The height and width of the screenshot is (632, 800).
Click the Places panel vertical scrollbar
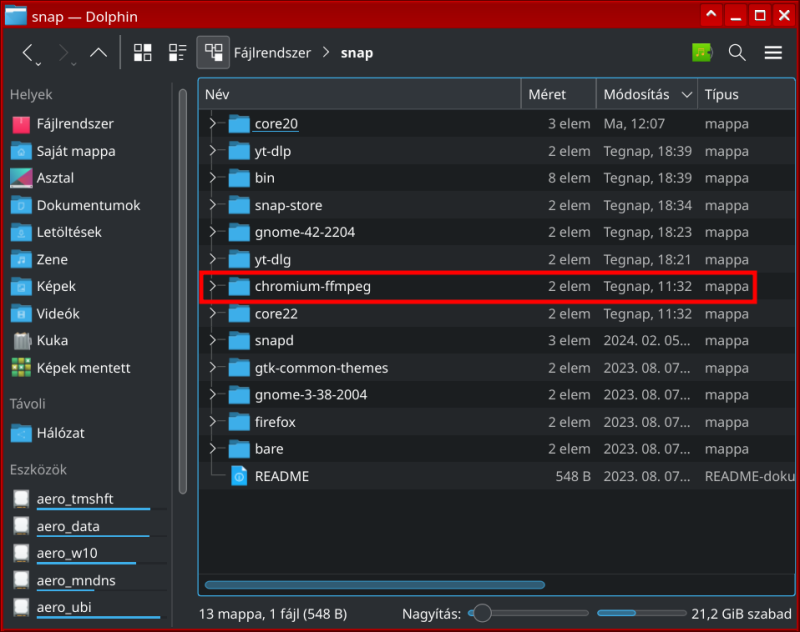tap(183, 292)
